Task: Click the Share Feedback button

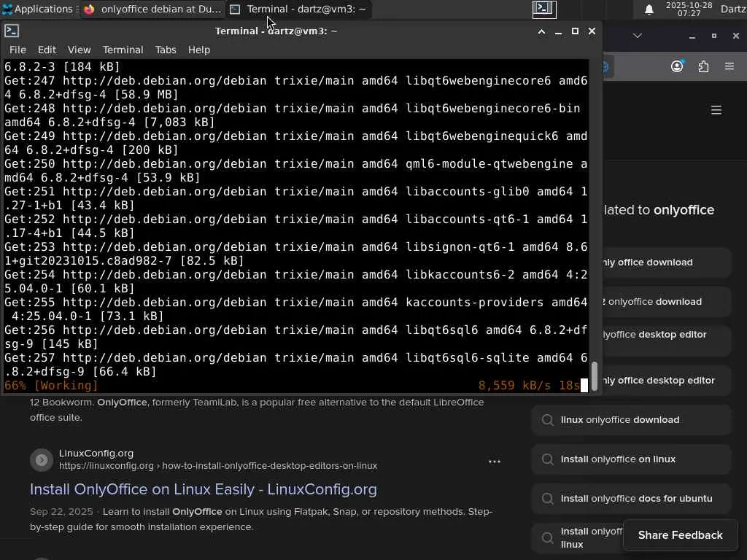Action: click(x=680, y=535)
